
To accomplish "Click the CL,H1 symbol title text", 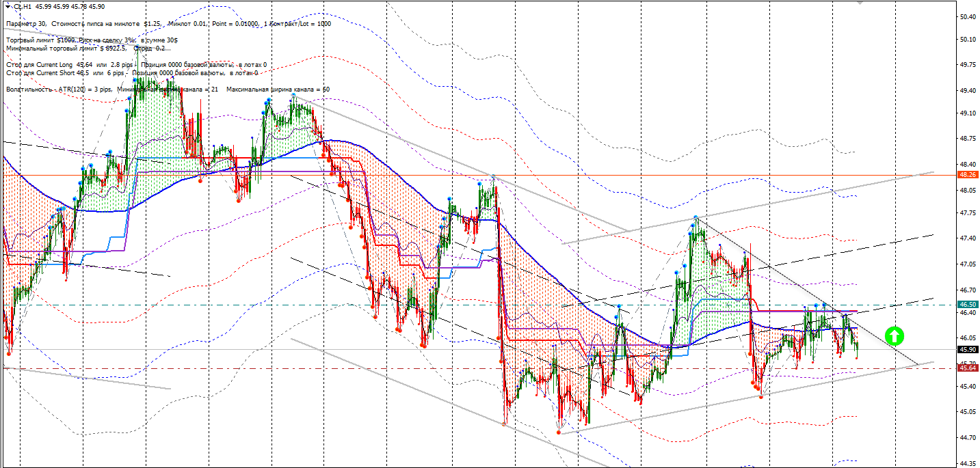I will [20, 6].
